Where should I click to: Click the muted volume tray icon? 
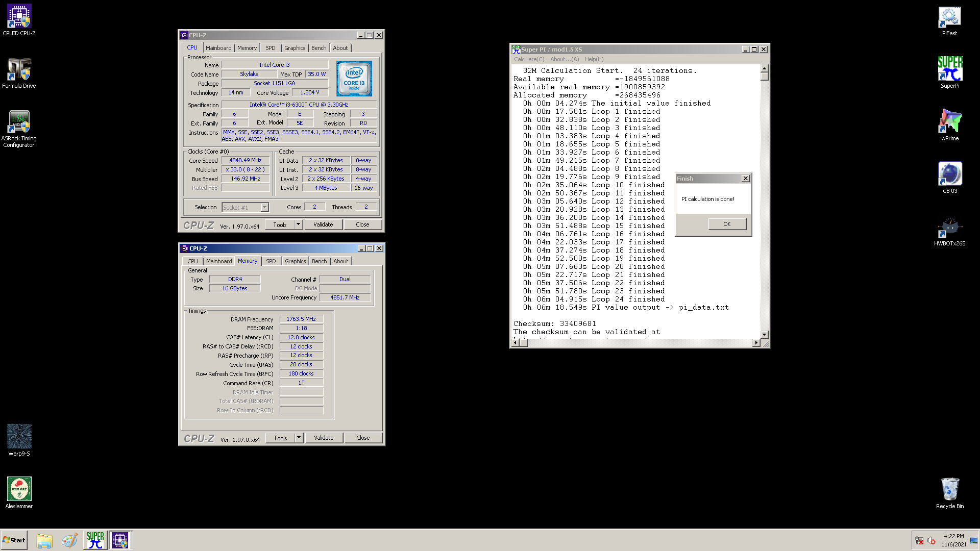point(932,540)
